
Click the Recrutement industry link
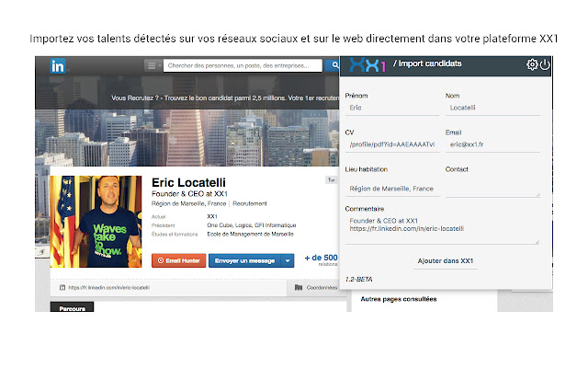250,203
